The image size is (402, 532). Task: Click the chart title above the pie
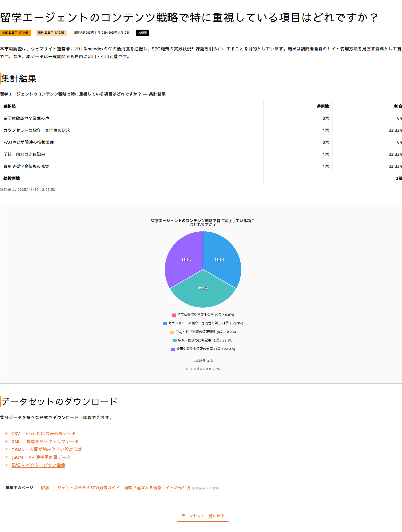tap(203, 223)
